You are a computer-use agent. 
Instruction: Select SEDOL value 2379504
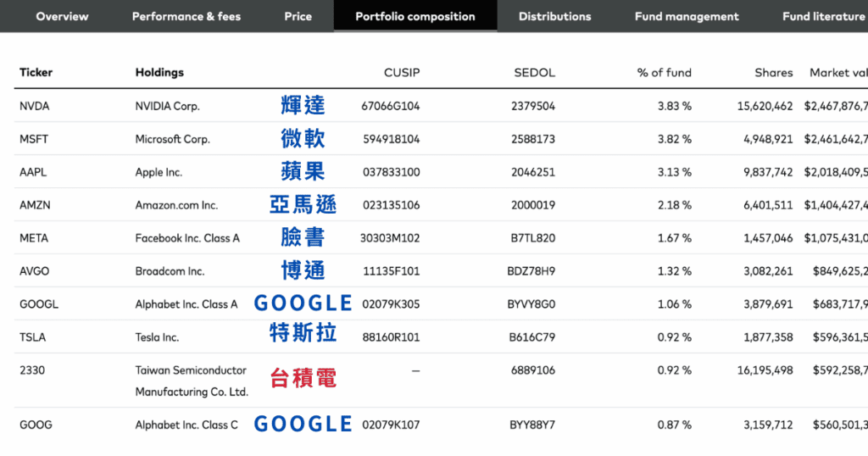tap(533, 106)
